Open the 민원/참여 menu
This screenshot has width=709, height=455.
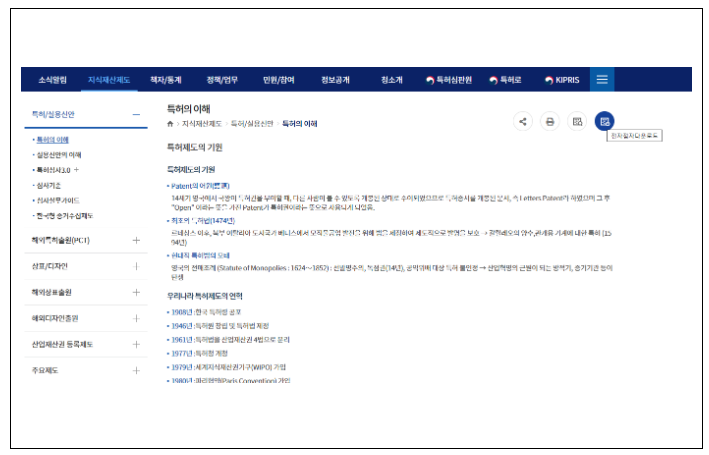click(279, 80)
